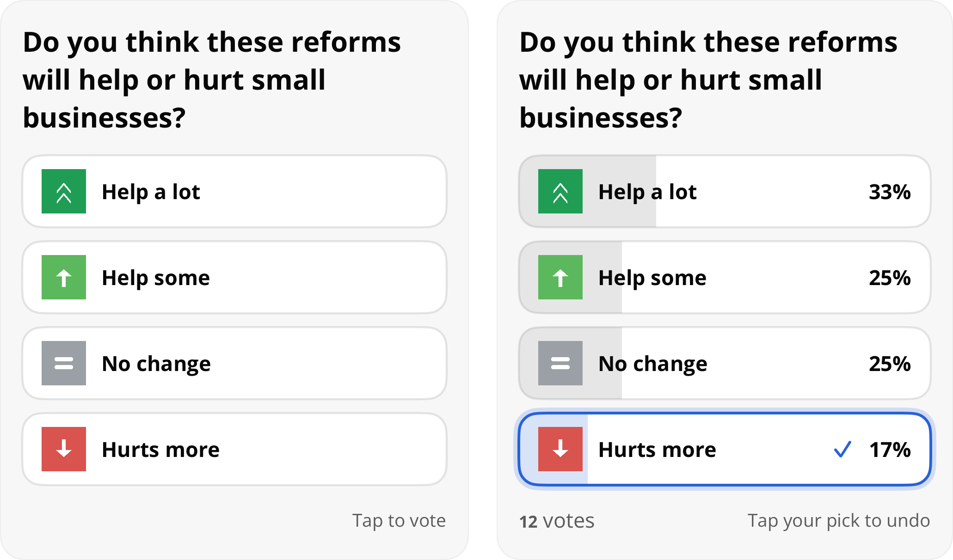Screen dimensions: 953x560
Task: Click gray equals icon in unvoted poll
Action: pos(64,363)
